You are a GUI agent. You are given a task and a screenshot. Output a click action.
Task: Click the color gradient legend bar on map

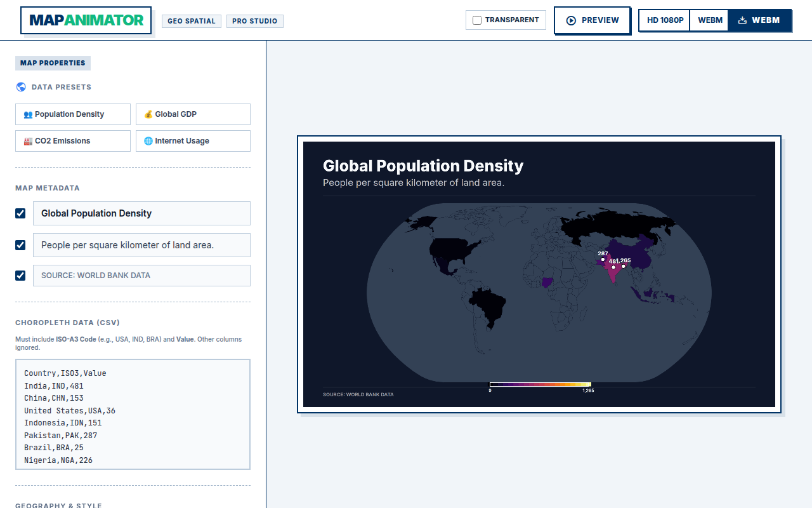coord(540,384)
